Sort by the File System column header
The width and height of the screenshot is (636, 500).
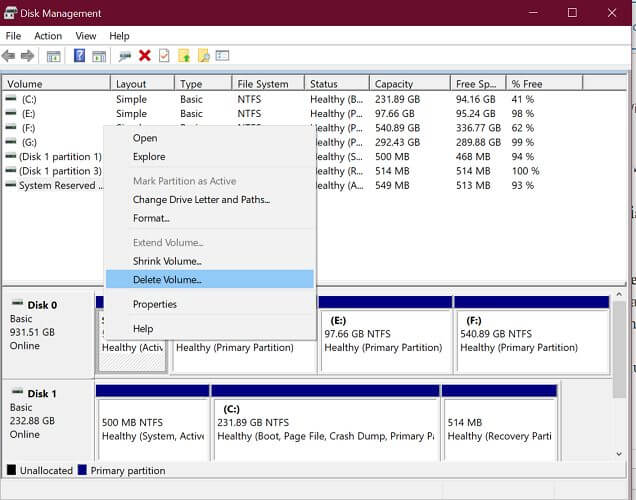pos(263,84)
